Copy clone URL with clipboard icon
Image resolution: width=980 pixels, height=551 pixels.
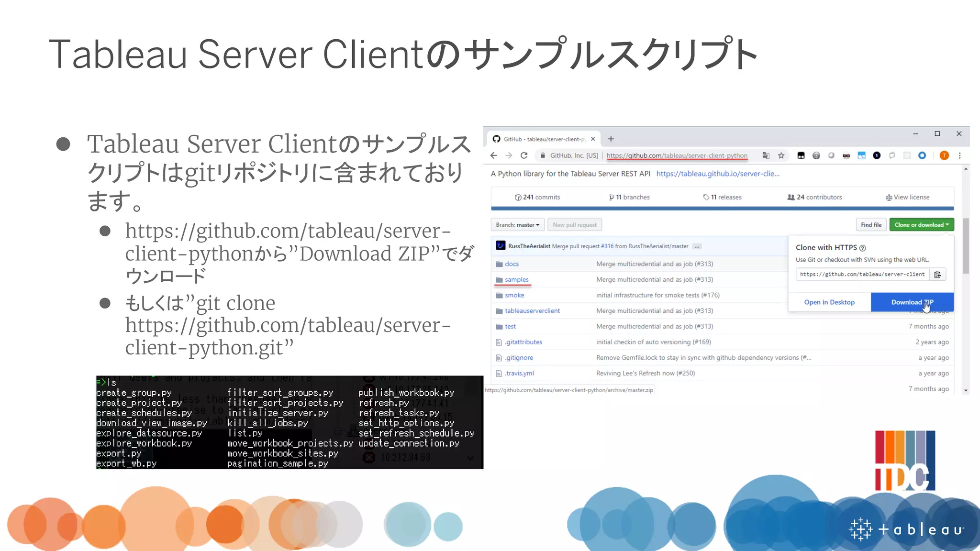pos(937,274)
